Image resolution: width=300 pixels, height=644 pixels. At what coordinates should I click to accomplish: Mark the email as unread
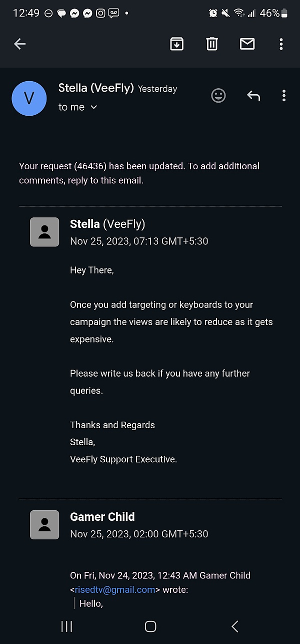click(247, 44)
